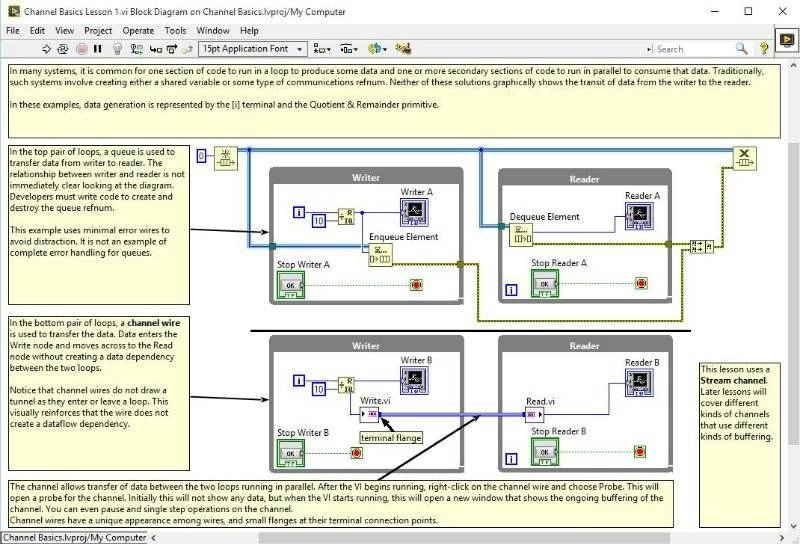Click the vertical scrollbar up arrow
The image size is (800, 544).
[x=793, y=66]
